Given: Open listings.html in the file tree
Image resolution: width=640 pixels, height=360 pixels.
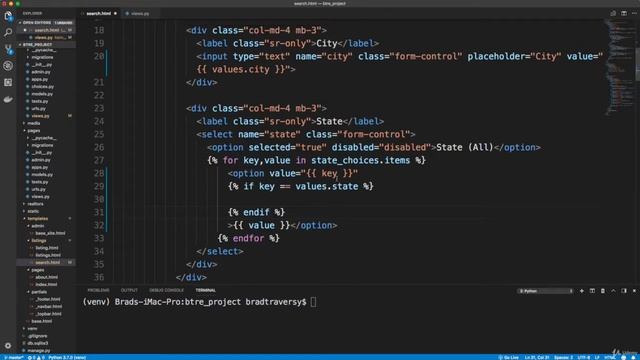Looking at the screenshot, I should click(48, 255).
